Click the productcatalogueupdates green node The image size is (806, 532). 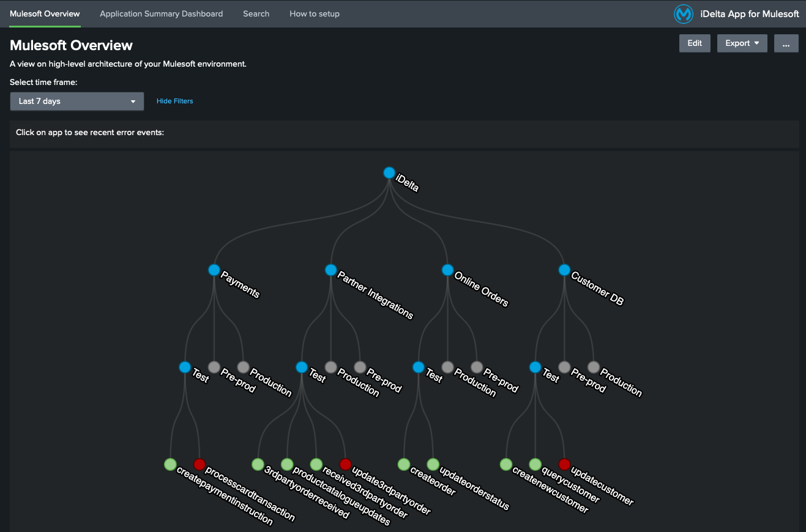pyautogui.click(x=287, y=464)
